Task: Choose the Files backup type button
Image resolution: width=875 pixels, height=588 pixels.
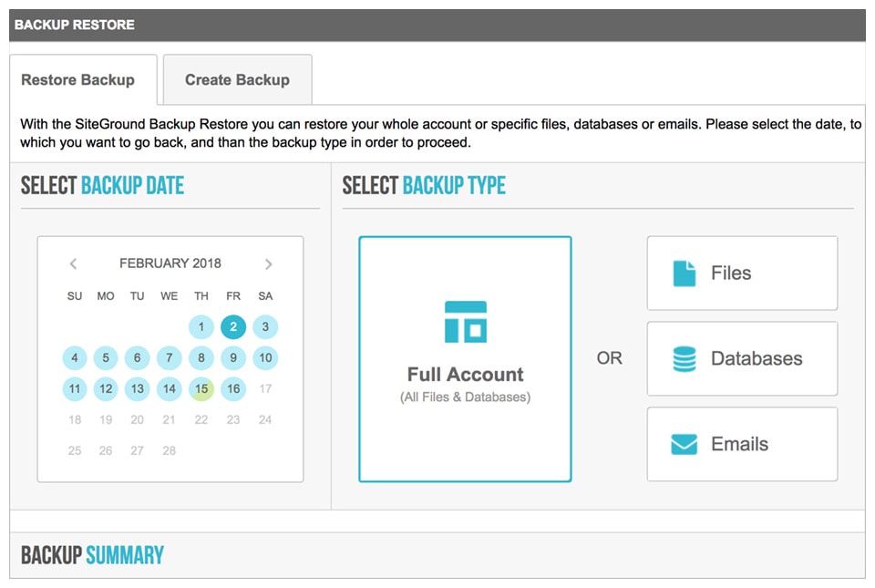Action: coord(742,273)
